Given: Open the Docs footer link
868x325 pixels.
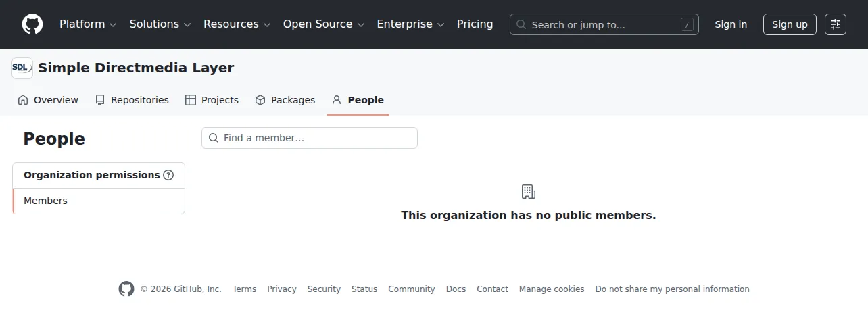Looking at the screenshot, I should [456, 289].
